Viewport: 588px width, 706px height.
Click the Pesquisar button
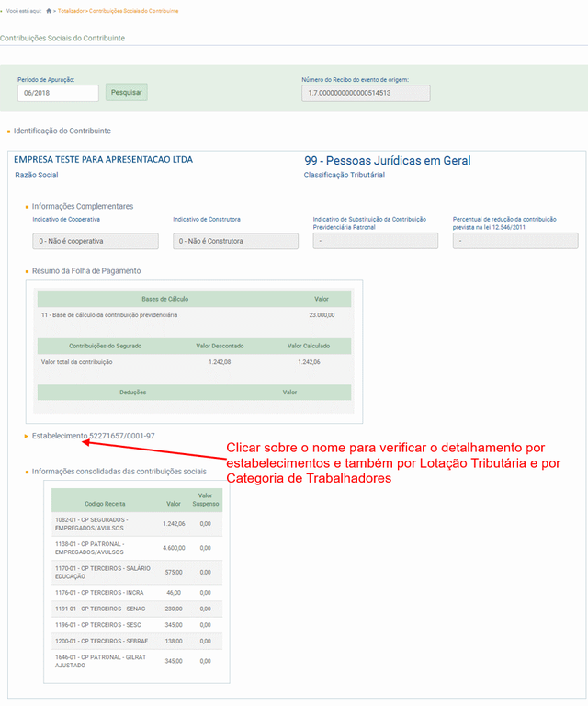pos(127,93)
